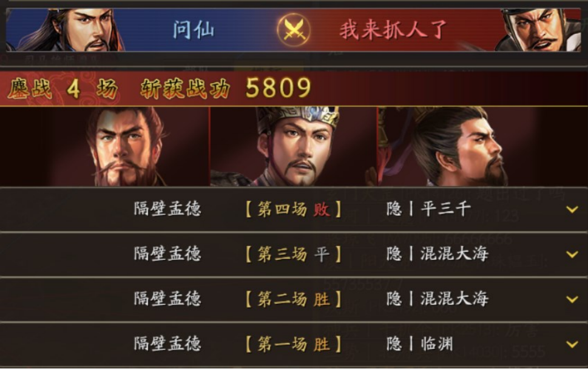This screenshot has width=588, height=369.
Task: Click opponent name 我来抓人了
Action: coord(393,30)
